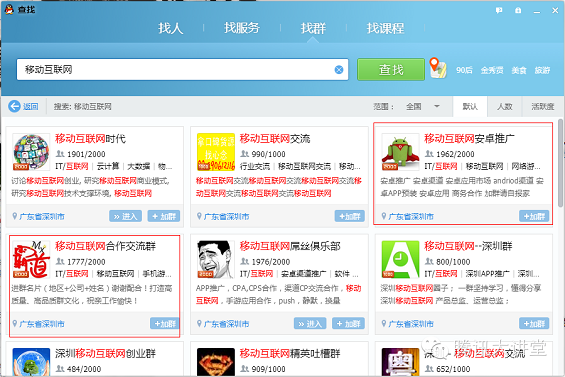Select the 90后 hot keyword
This screenshot has width=565, height=377.
click(464, 70)
